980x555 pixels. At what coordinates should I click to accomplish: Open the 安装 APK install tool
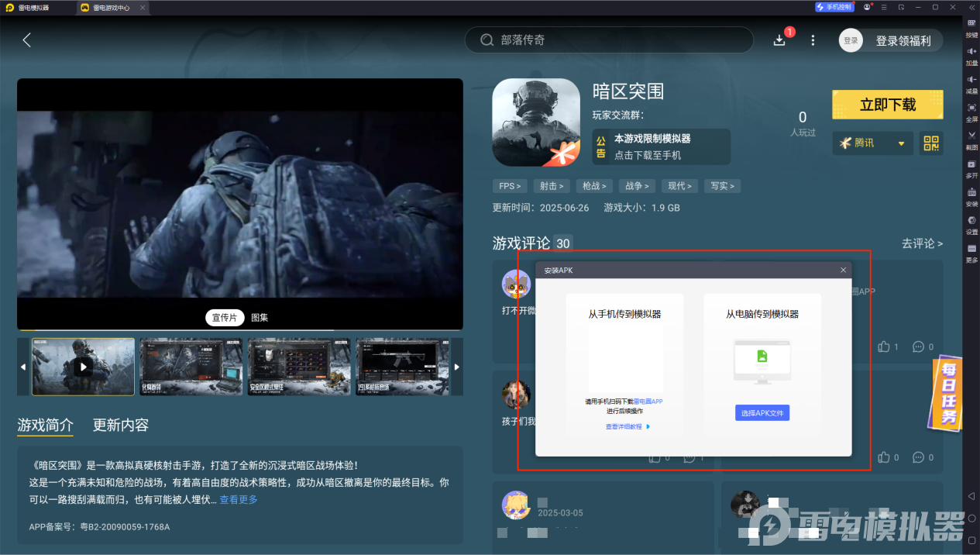[x=971, y=196]
